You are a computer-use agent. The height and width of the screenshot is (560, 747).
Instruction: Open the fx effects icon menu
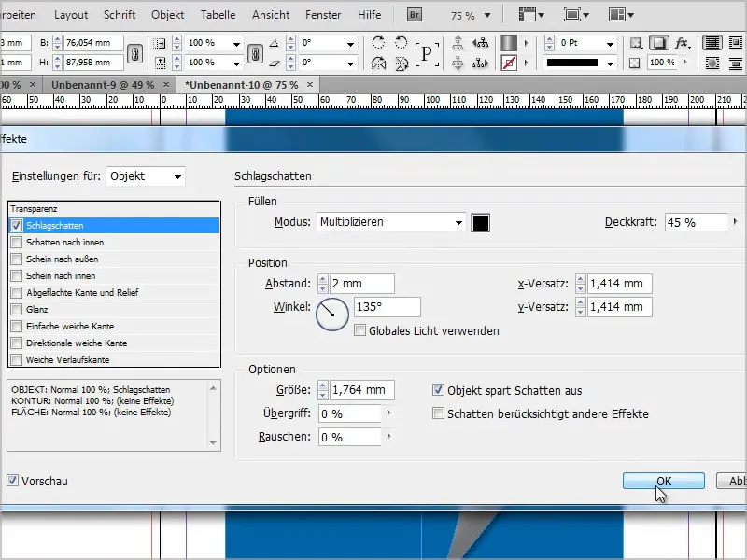(x=683, y=43)
